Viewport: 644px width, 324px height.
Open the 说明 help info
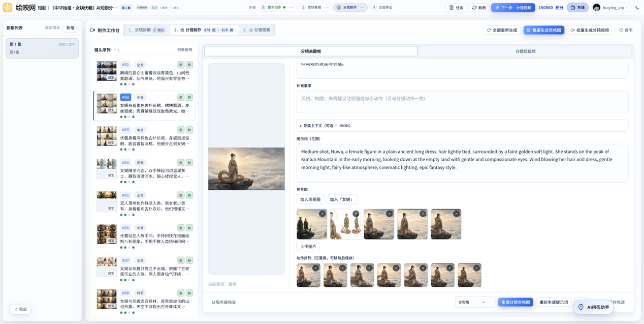(x=626, y=30)
